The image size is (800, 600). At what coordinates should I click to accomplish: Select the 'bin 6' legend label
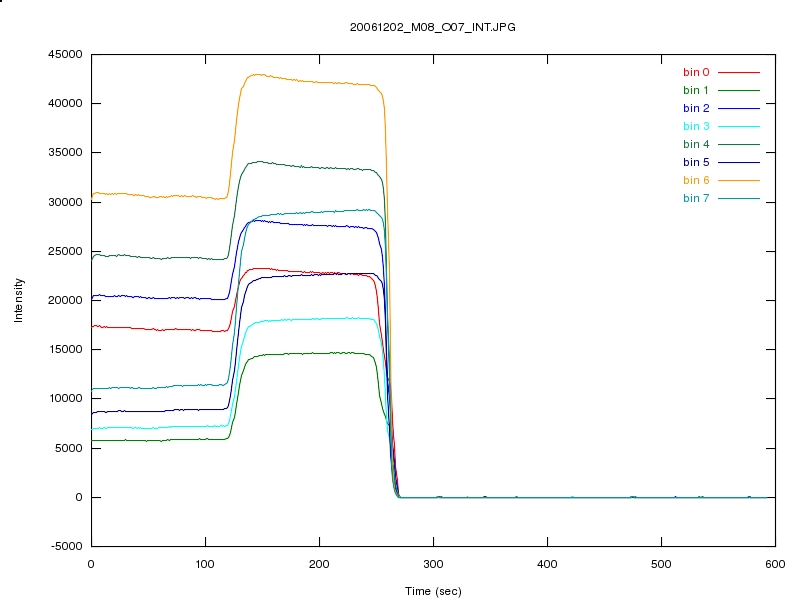696,180
